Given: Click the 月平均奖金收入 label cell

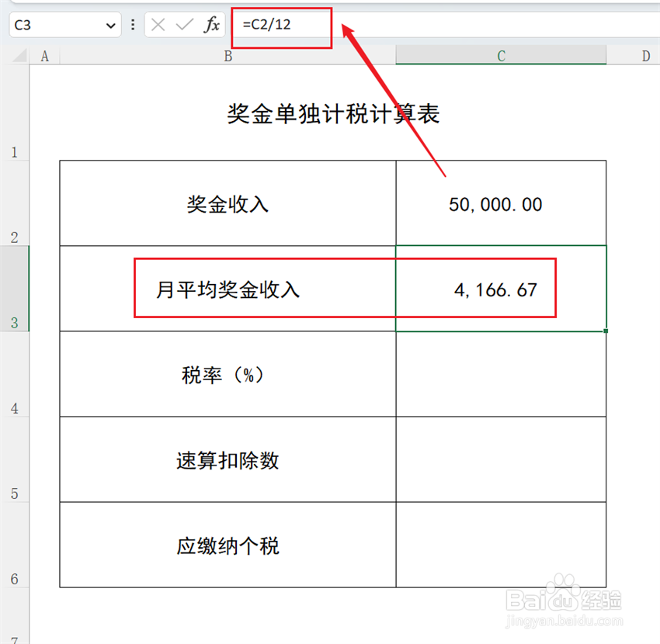Looking at the screenshot, I should (x=228, y=288).
